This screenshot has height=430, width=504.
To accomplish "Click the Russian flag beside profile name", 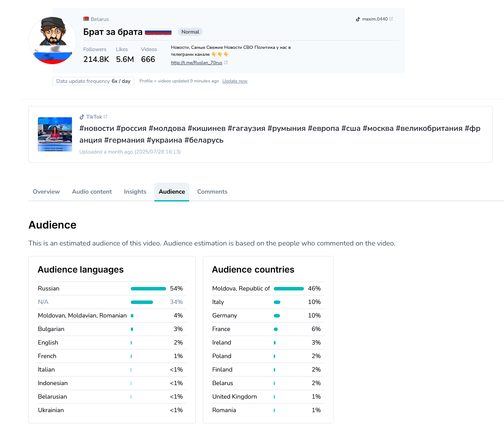I will click(x=158, y=32).
